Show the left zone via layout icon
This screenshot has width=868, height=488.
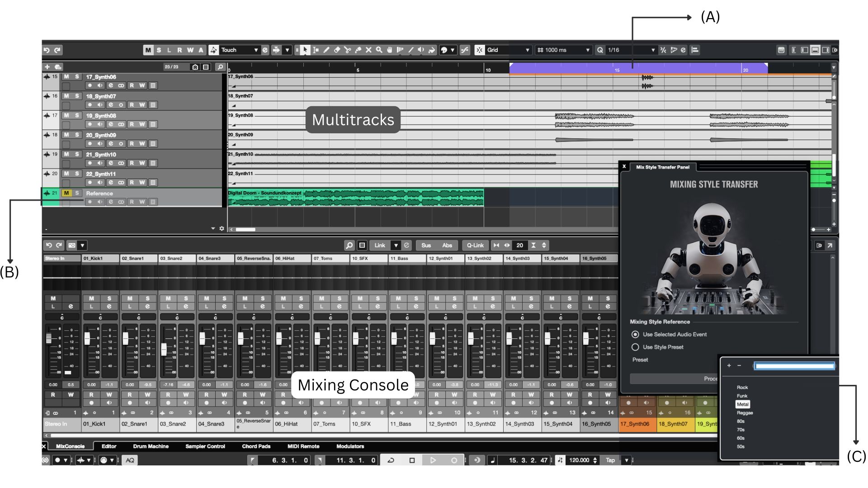(x=804, y=50)
